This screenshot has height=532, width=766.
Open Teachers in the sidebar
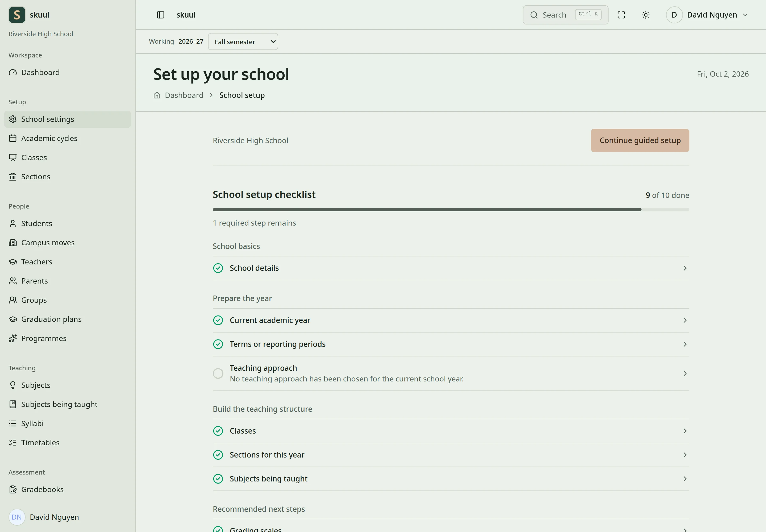pos(67,262)
